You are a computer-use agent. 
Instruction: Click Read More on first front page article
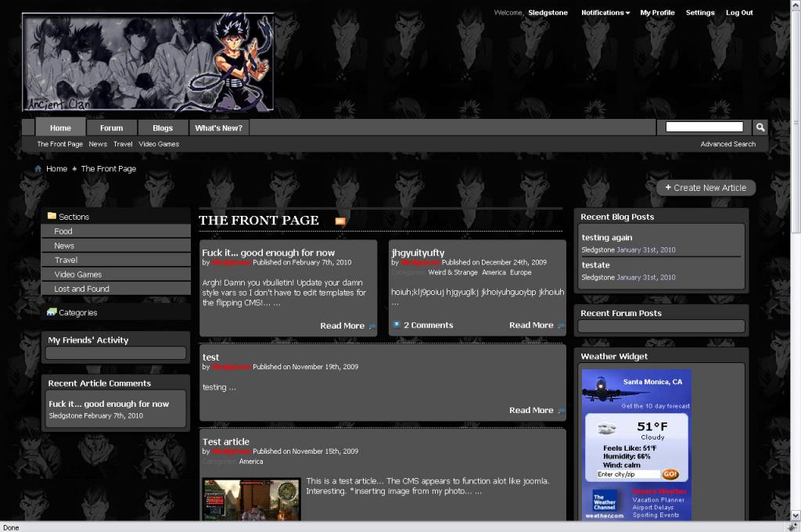[343, 325]
